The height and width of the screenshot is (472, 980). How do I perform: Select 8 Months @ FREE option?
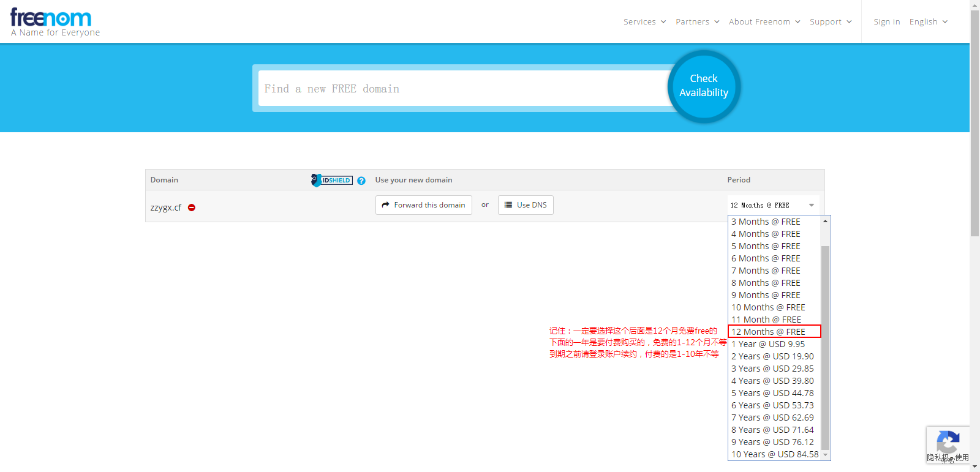[x=775, y=283]
